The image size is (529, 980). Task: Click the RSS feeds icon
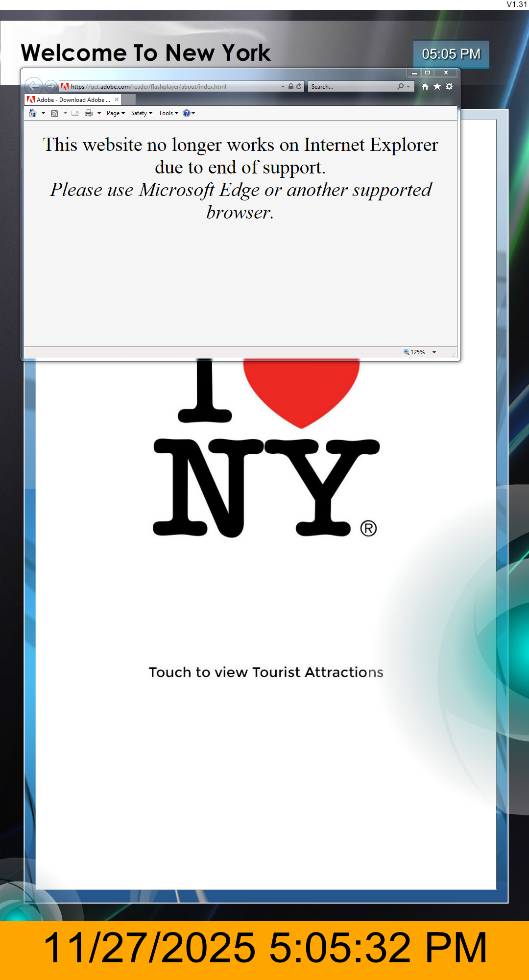[54, 113]
